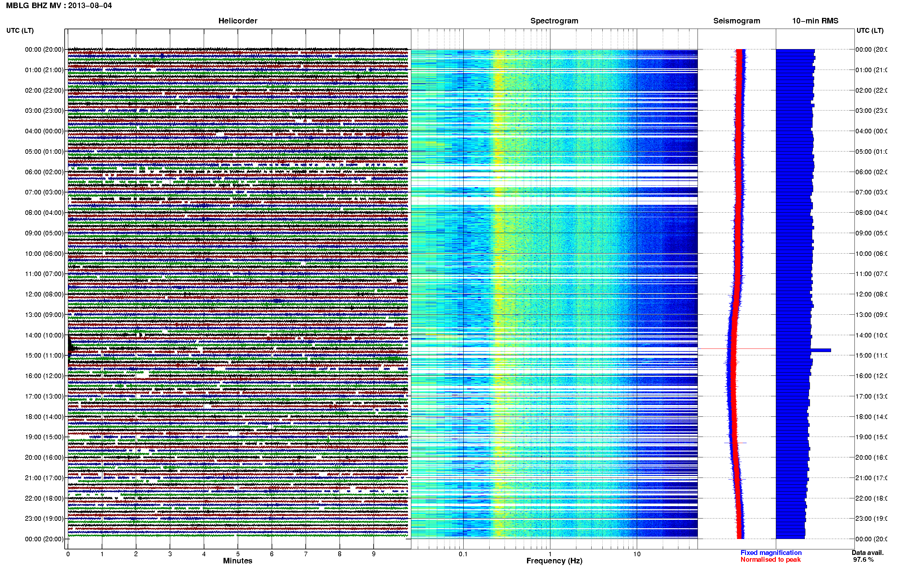Select the '23:00 (19:00)' time label on left axis
The image size is (924, 578).
click(x=44, y=519)
